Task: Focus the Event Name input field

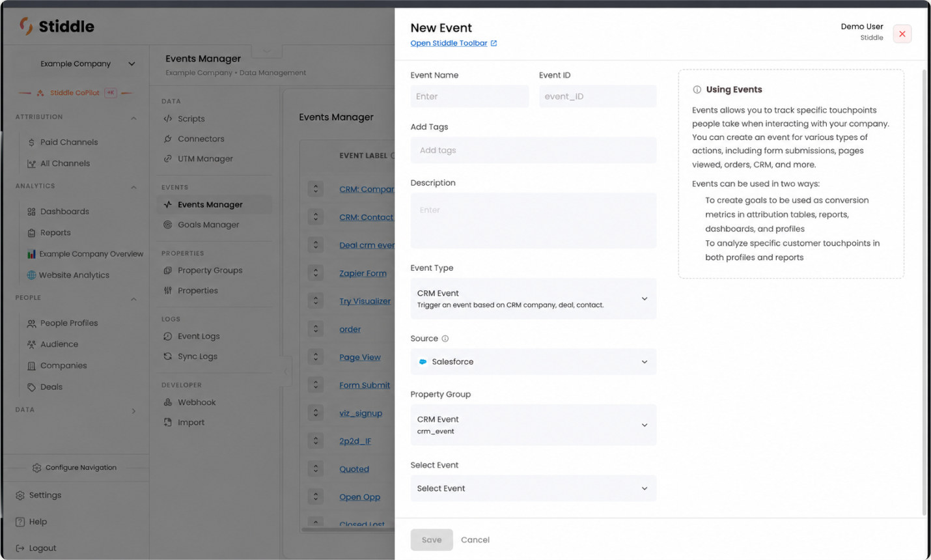Action: pyautogui.click(x=469, y=96)
